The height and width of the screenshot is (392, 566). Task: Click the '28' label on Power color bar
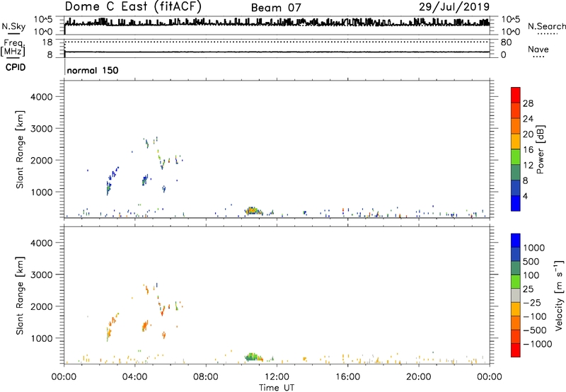528,103
